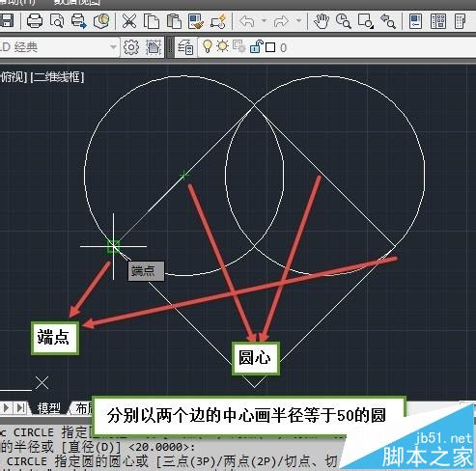476x471 pixels.
Task: Click the green endpoint snap marker in the drawing
Action: tap(113, 246)
